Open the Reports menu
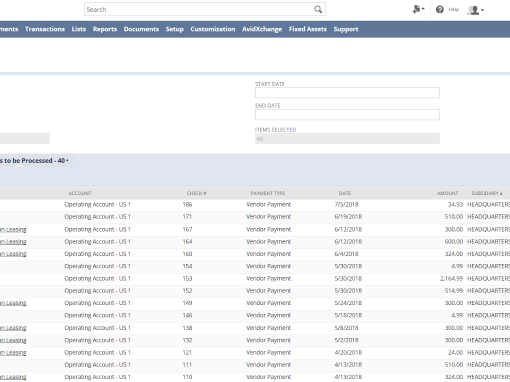 click(105, 29)
